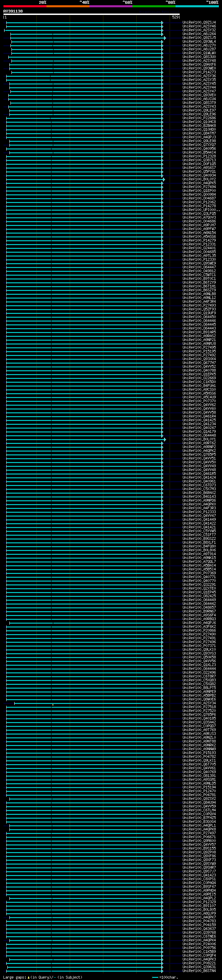Select hit UniRef100_B6RAX2

pyautogui.click(x=199, y=493)
